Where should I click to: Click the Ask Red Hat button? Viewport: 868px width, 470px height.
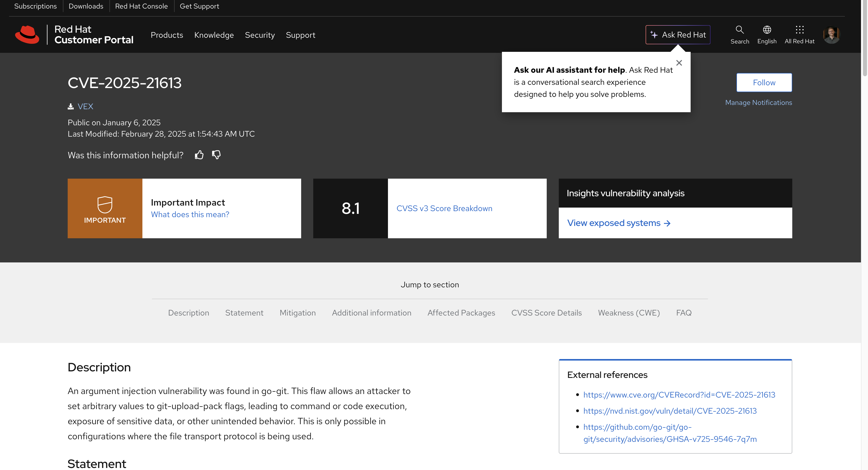click(678, 35)
